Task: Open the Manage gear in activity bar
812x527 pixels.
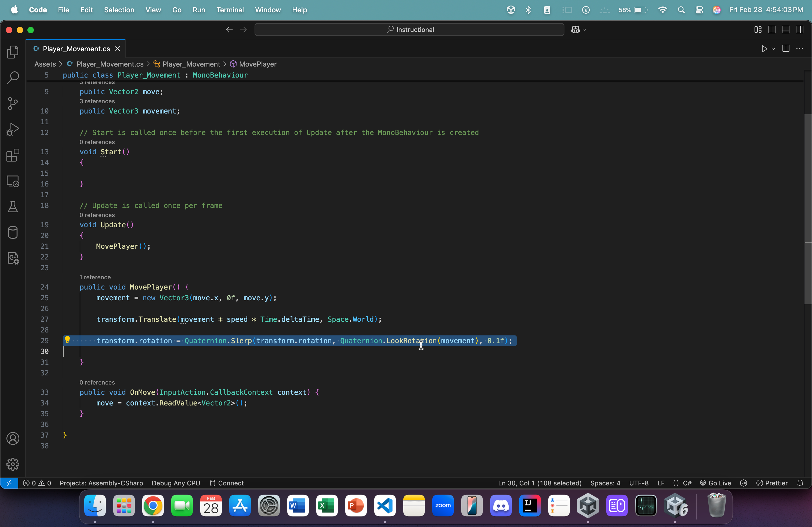Action: click(x=13, y=464)
